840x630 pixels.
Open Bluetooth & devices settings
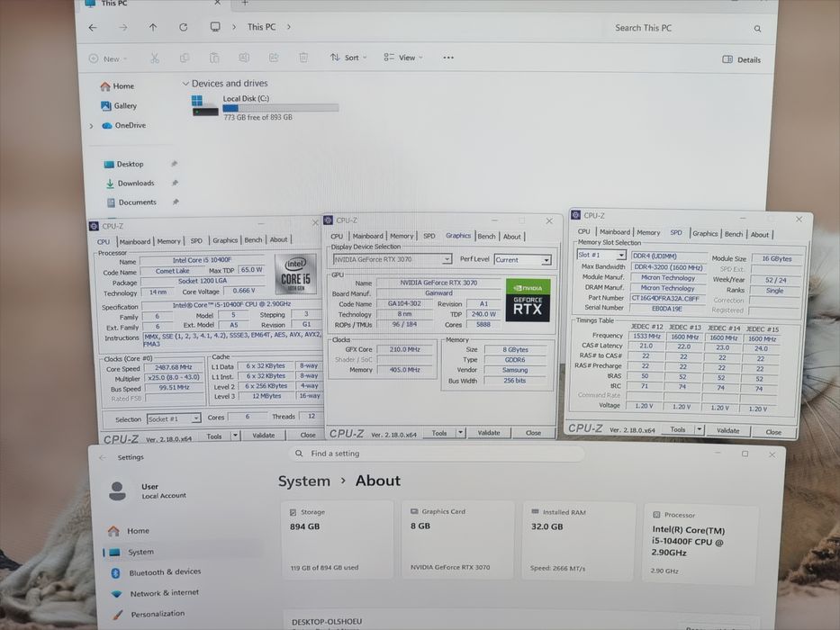[x=157, y=572]
